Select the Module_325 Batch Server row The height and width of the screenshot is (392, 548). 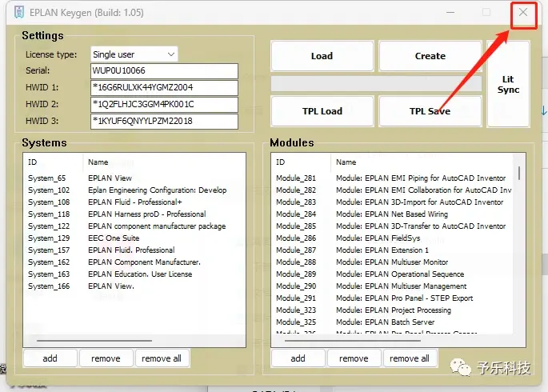392,322
